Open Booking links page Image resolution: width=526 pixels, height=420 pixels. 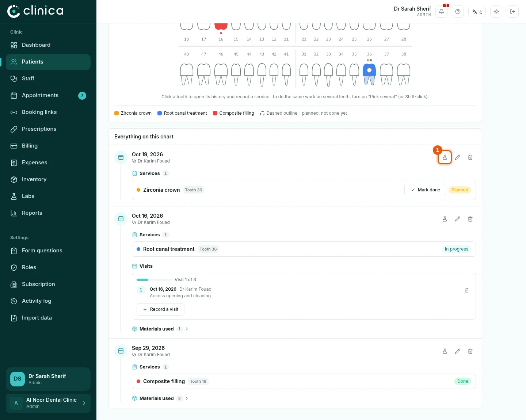coord(48,112)
